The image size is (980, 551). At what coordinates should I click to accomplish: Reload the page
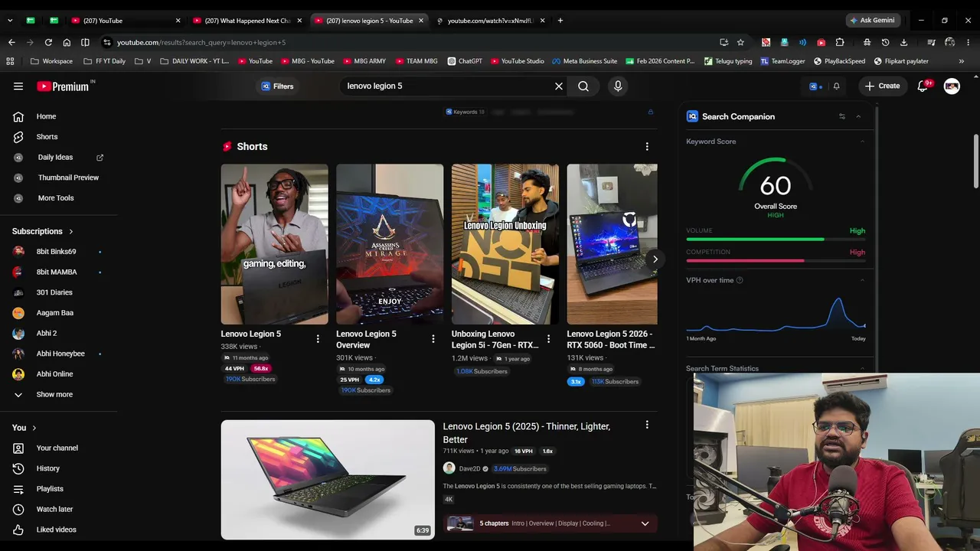(48, 42)
